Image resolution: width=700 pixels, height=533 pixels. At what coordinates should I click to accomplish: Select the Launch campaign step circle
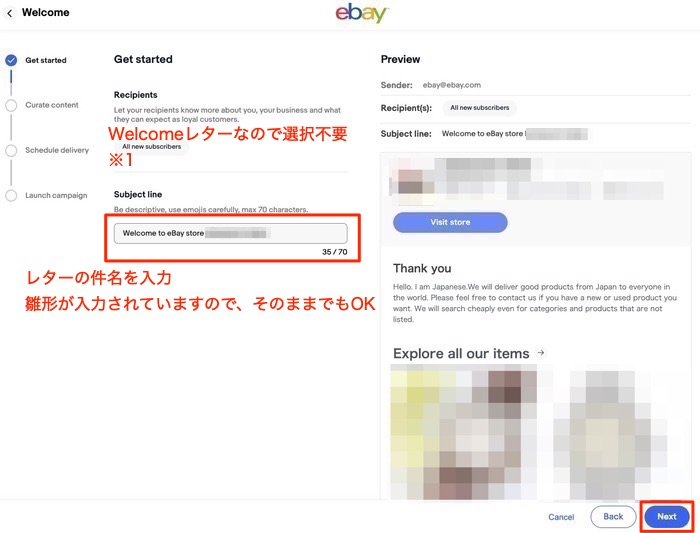[x=11, y=196]
